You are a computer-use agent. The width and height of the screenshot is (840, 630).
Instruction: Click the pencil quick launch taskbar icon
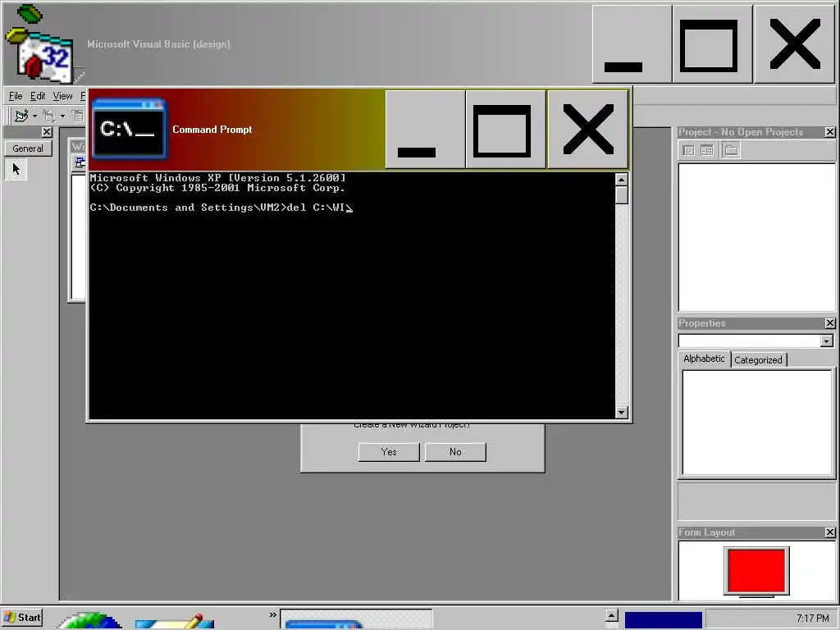coord(175,621)
